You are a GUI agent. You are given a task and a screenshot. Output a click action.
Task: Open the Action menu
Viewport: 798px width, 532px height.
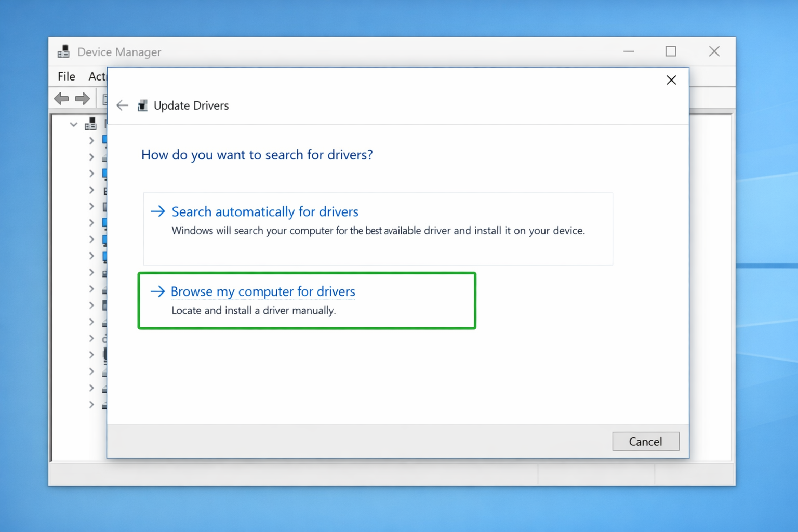click(x=98, y=76)
